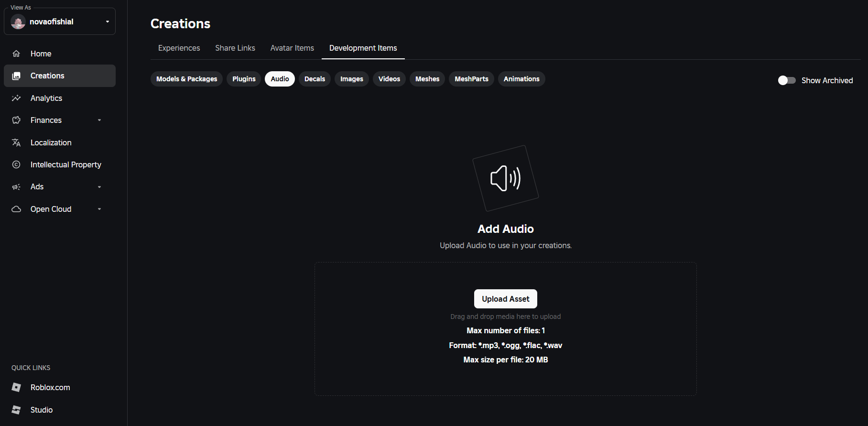Click the 'Format: *.mp3, *.ogg, *.flac, *.wav' text

coord(506,345)
